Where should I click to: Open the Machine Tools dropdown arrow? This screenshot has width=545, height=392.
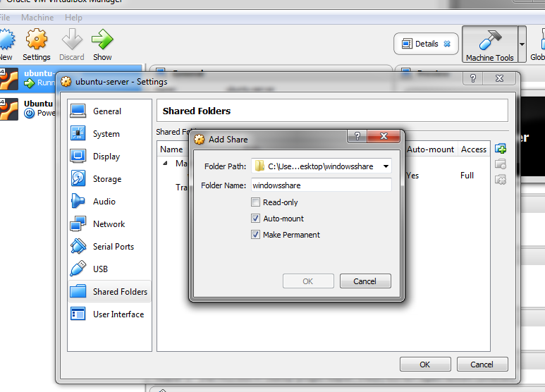click(x=522, y=44)
